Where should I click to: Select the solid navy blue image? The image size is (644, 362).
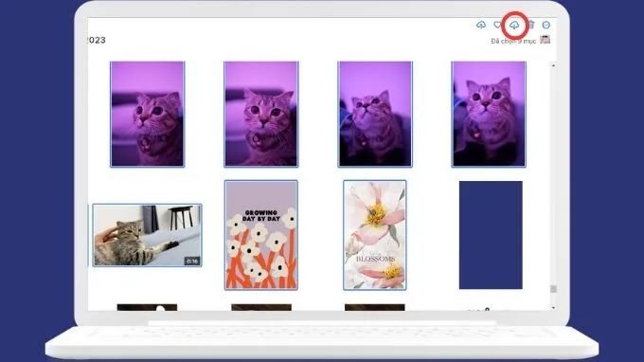pyautogui.click(x=491, y=235)
